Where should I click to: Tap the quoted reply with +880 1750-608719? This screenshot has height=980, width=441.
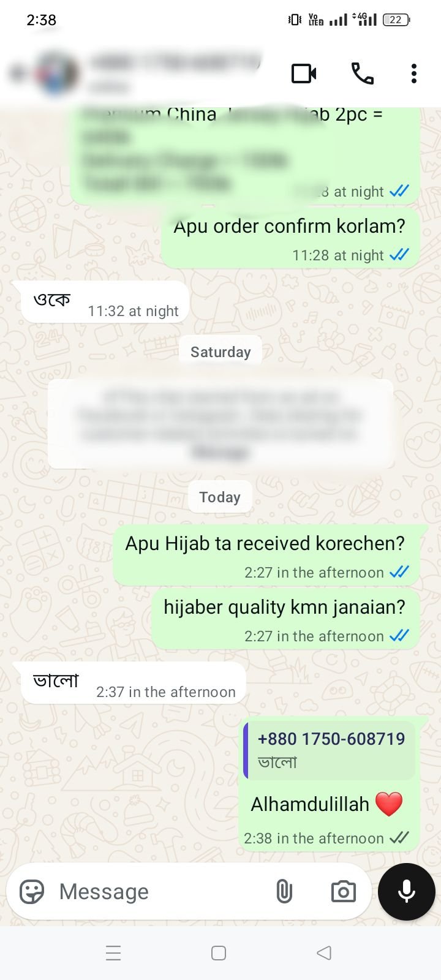pyautogui.click(x=329, y=750)
